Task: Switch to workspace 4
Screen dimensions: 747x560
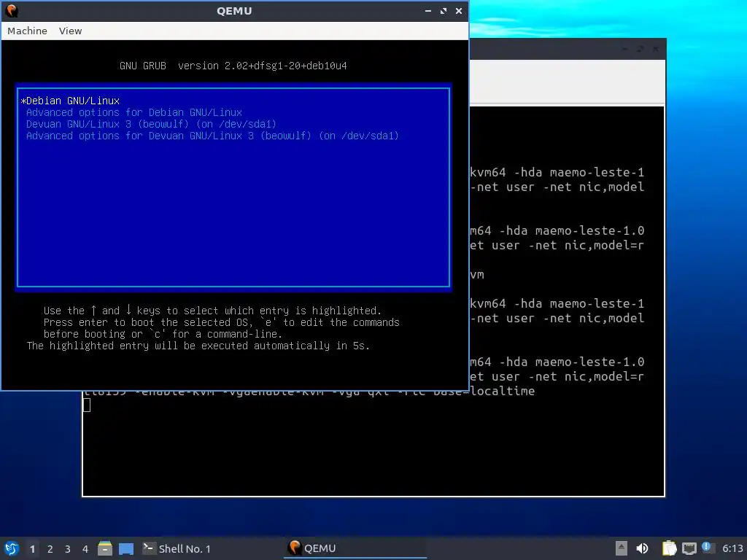Action: point(85,549)
